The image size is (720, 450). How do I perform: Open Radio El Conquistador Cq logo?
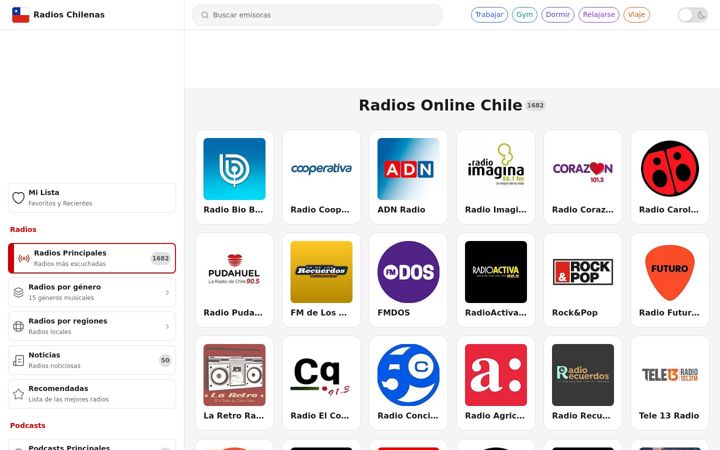coord(321,375)
